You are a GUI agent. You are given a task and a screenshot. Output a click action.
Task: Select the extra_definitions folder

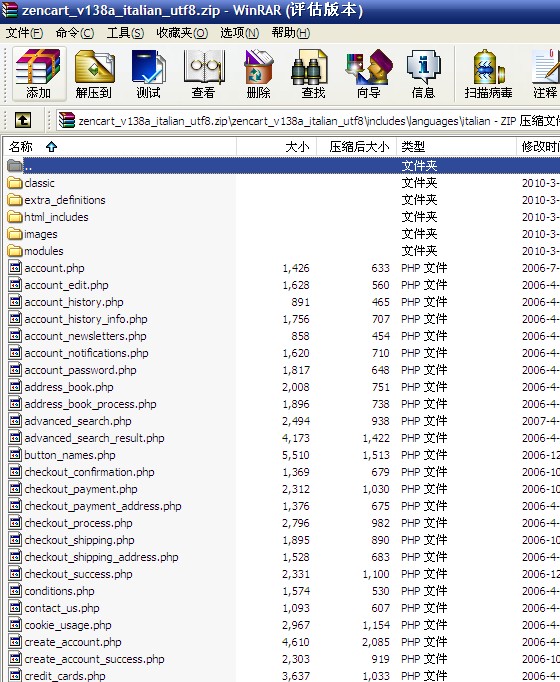(x=65, y=200)
